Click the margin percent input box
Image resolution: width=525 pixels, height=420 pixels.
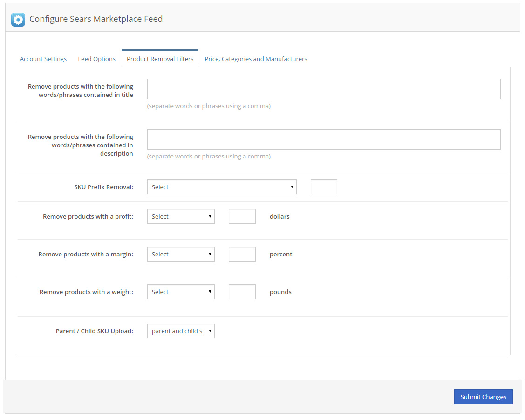click(x=242, y=254)
